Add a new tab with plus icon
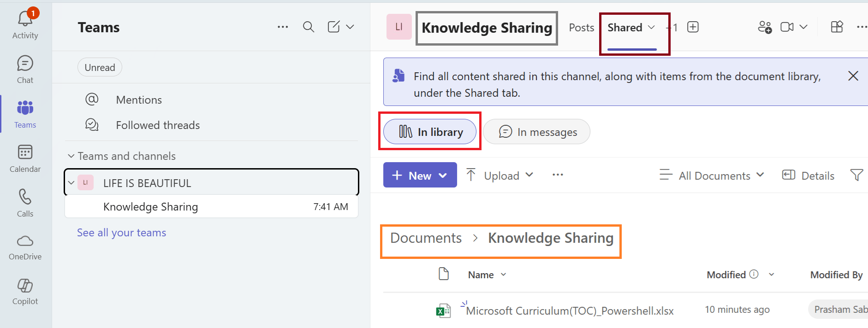This screenshot has height=328, width=868. click(693, 27)
